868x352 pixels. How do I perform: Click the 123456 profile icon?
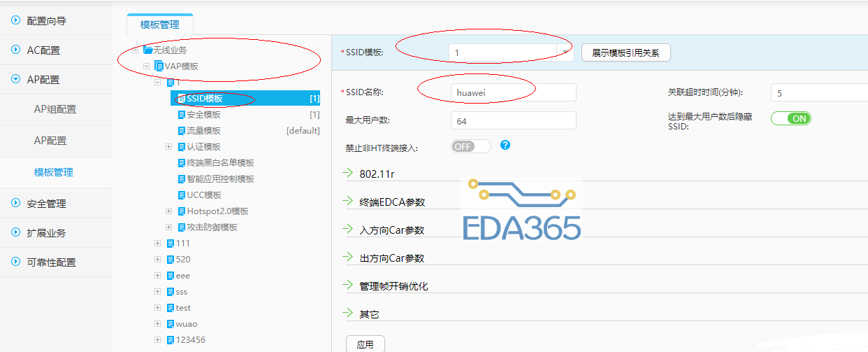tap(171, 340)
